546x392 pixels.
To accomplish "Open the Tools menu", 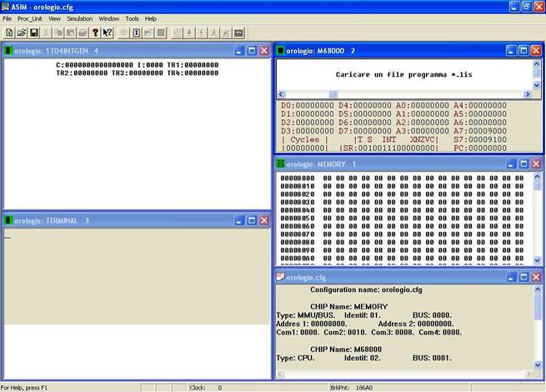I will (x=132, y=18).
